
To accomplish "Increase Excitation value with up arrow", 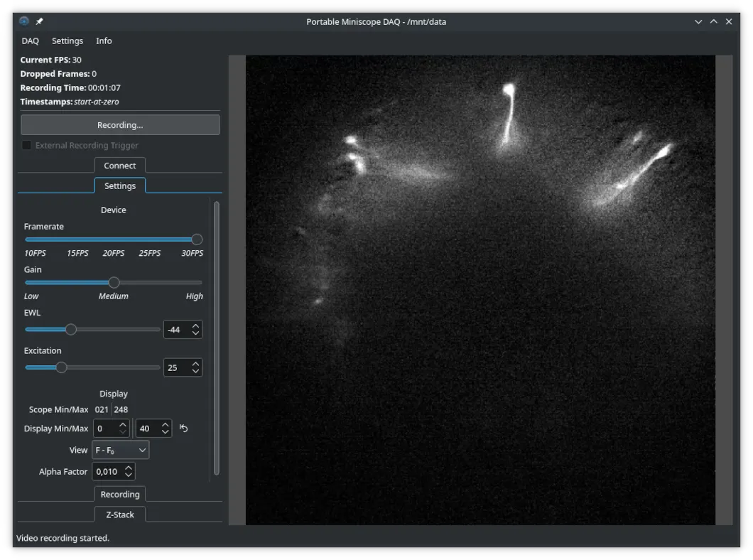I will [195, 364].
